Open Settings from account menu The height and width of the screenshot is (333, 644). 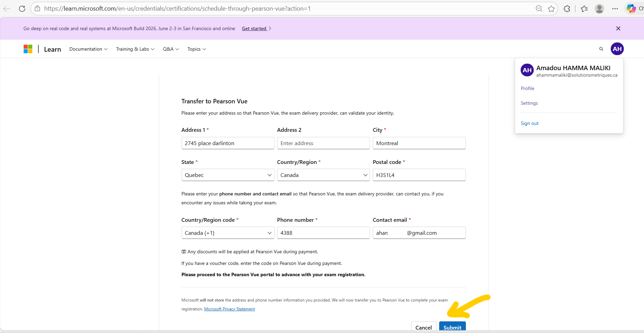529,103
